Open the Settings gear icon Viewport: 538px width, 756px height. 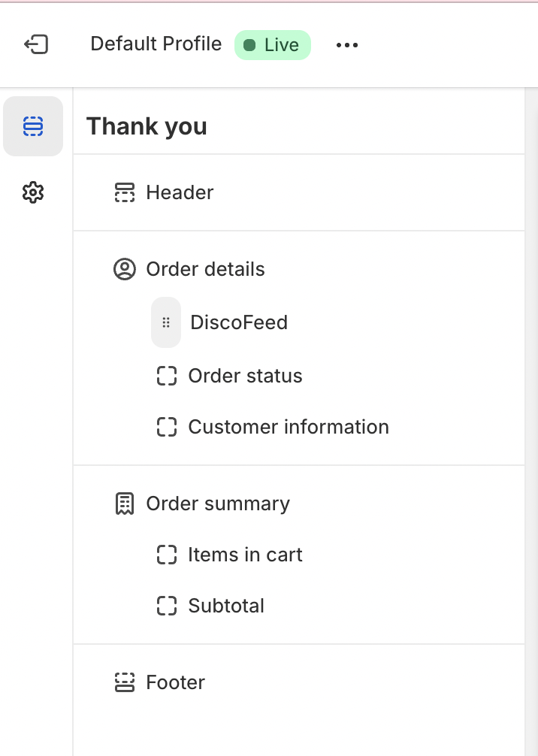(33, 192)
